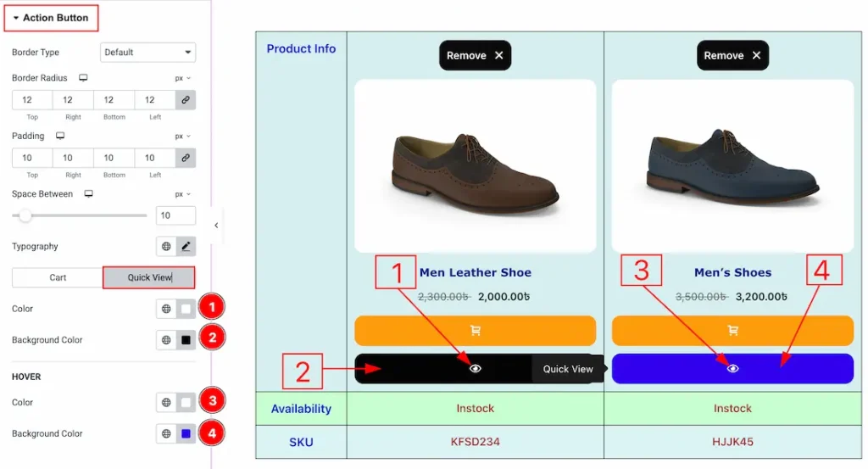
Task: Edit the Border Radius Top value field
Action: click(x=32, y=100)
